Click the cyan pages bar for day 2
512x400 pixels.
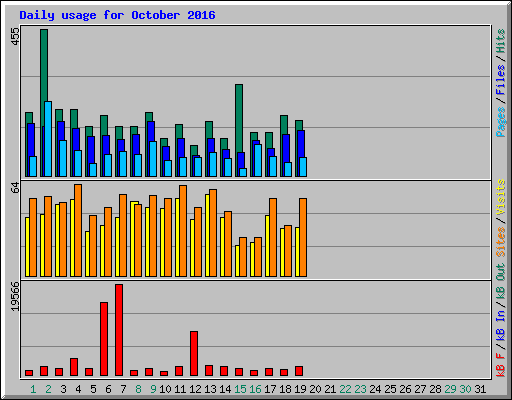pos(48,139)
